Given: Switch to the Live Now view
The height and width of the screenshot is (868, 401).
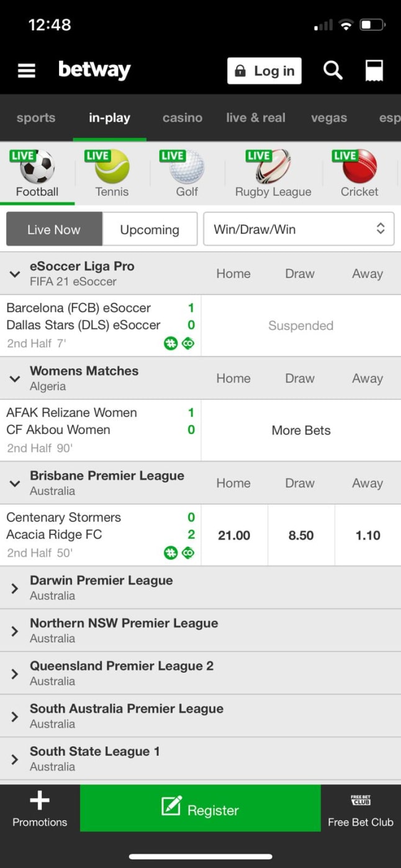Looking at the screenshot, I should click(54, 229).
